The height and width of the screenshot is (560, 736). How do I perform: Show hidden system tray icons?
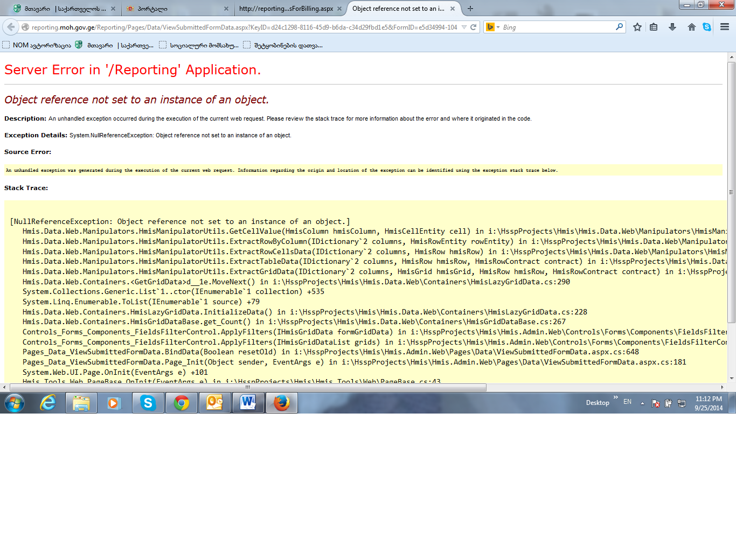pyautogui.click(x=642, y=403)
